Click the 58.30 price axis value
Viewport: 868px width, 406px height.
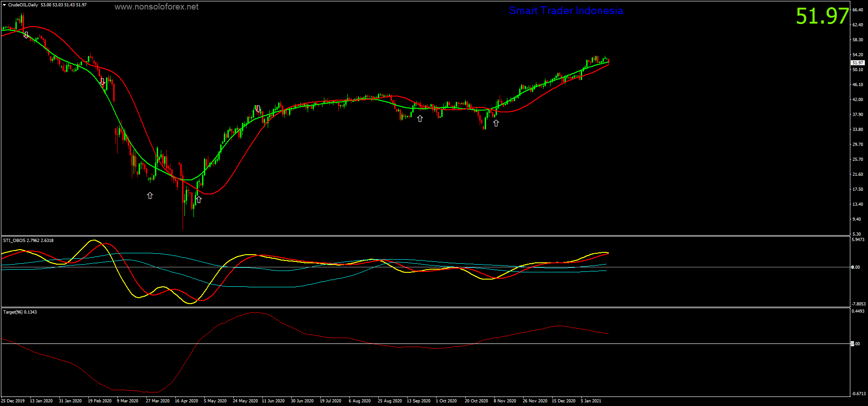tap(858, 40)
